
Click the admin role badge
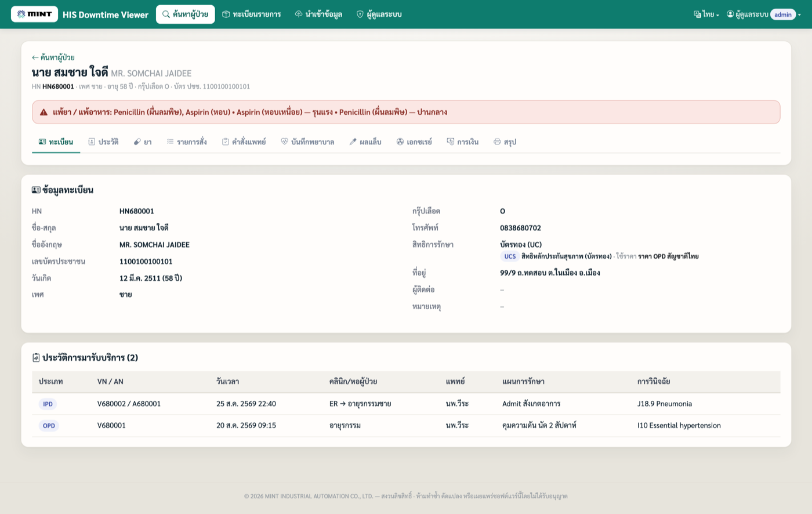click(783, 15)
